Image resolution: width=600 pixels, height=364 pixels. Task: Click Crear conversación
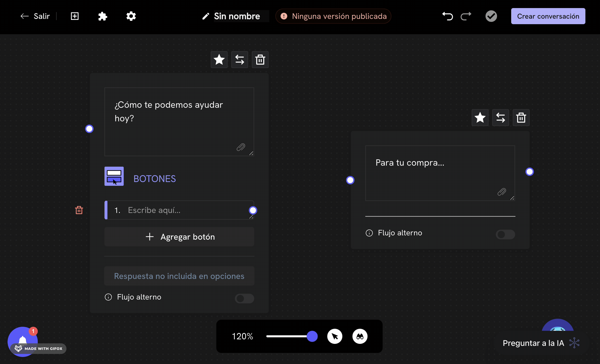[548, 16]
